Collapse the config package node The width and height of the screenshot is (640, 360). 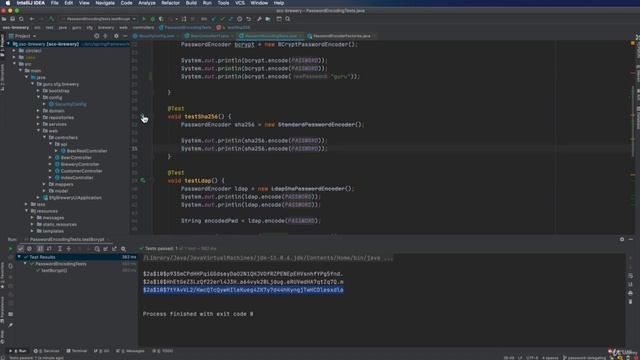coord(38,98)
